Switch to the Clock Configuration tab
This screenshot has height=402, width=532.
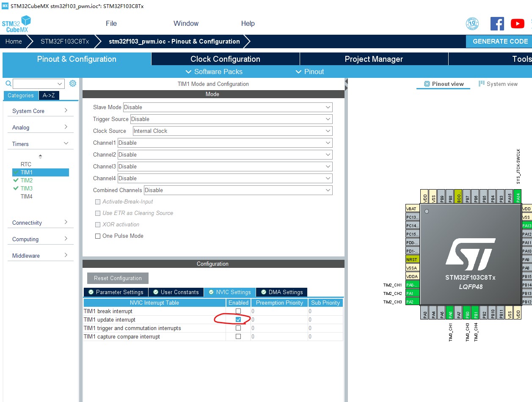225,59
